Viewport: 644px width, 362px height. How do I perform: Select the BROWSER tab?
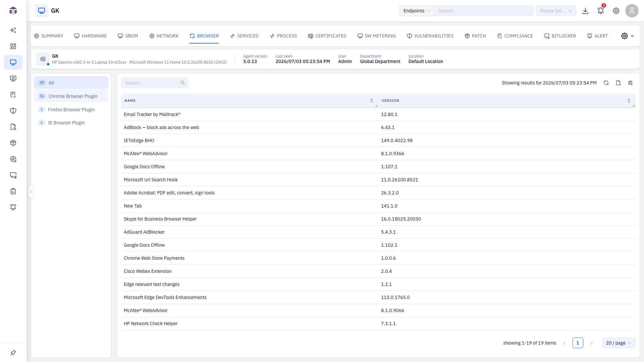pyautogui.click(x=204, y=36)
